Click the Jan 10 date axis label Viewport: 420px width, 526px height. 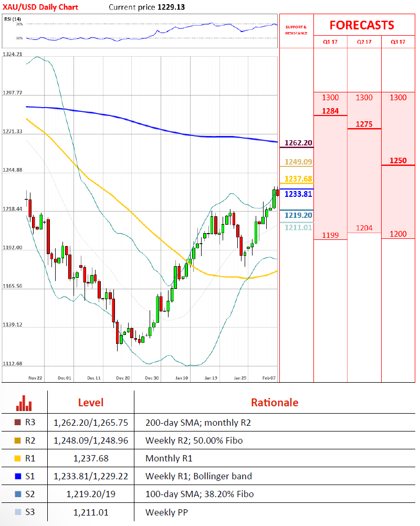(x=182, y=378)
